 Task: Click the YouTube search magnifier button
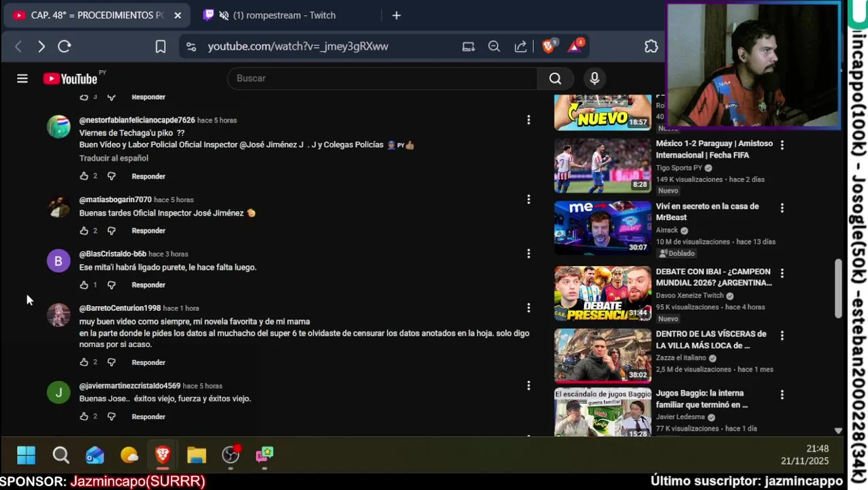click(x=555, y=78)
